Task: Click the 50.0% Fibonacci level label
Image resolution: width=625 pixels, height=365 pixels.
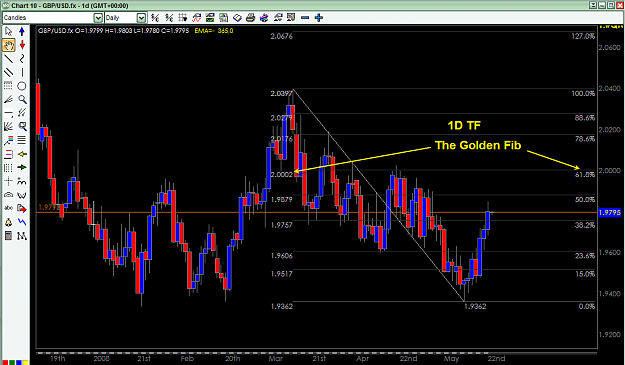Action: tap(585, 199)
